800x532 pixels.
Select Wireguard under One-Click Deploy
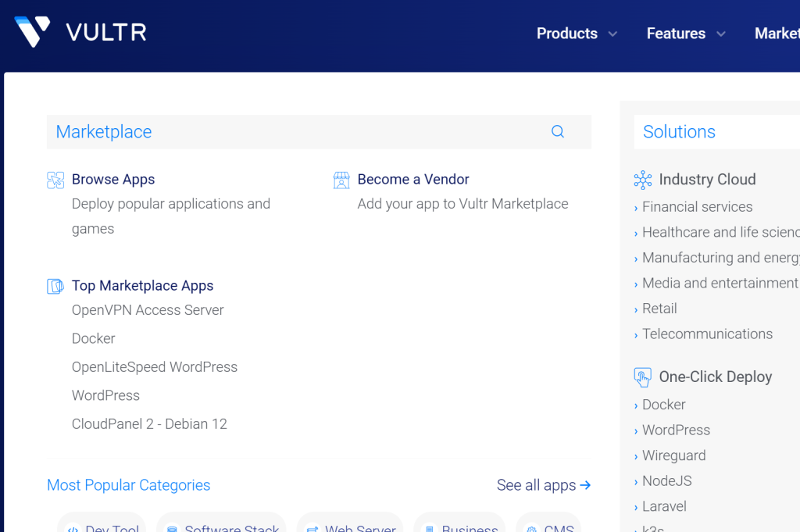pos(674,456)
